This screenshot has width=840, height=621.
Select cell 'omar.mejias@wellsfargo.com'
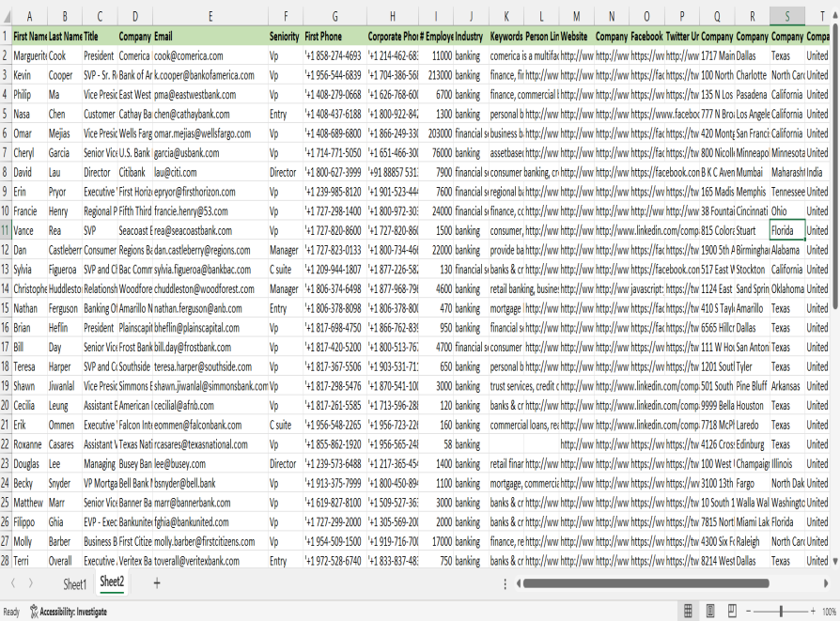point(210,133)
